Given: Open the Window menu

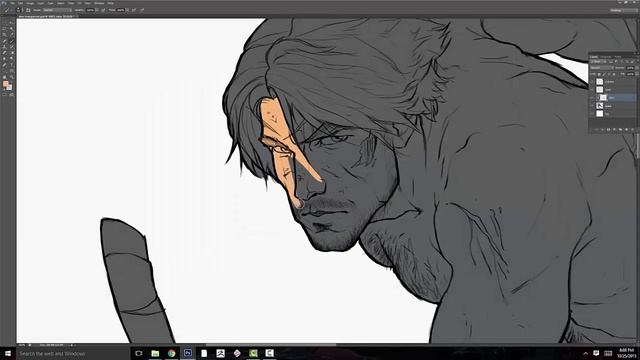Looking at the screenshot, I should pyautogui.click(x=99, y=3).
